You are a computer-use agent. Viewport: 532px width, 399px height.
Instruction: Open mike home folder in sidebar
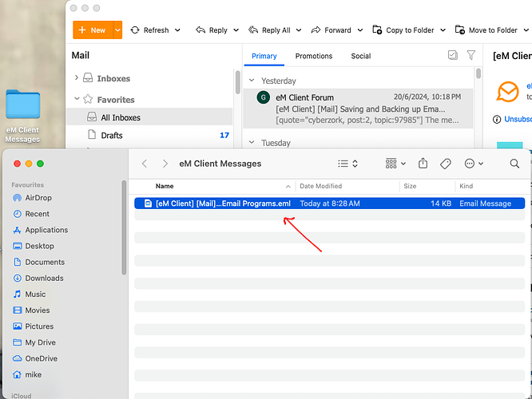pos(27,374)
